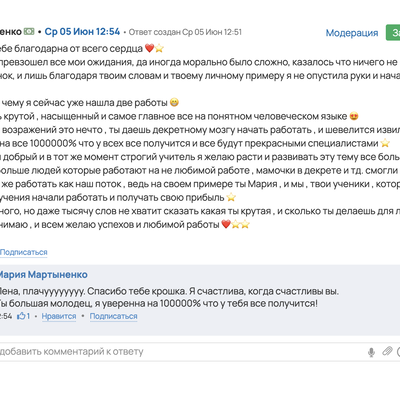
Task: Open the Модерация link
Action: coord(352,33)
